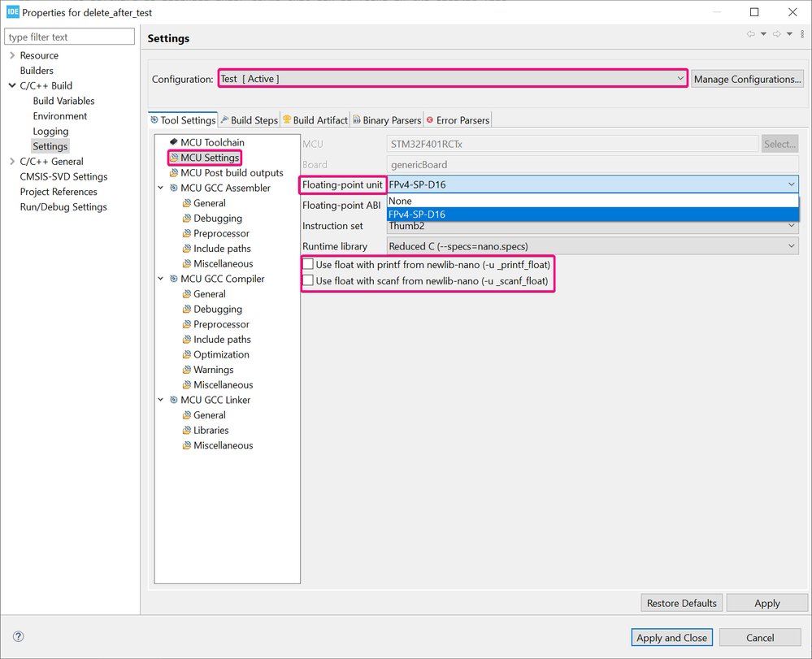This screenshot has height=659, width=812.
Task: Click the Binary Parsers tab icon
Action: pyautogui.click(x=357, y=119)
